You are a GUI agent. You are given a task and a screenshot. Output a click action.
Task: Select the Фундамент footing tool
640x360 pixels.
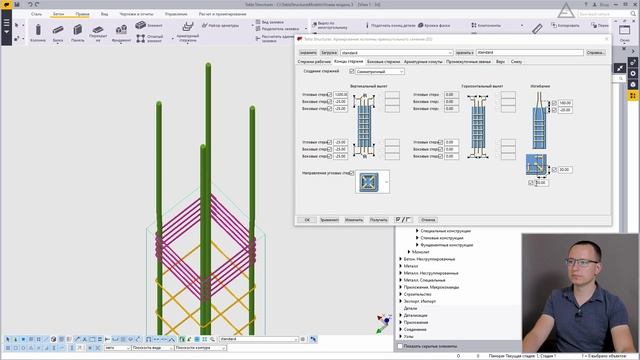(x=121, y=33)
